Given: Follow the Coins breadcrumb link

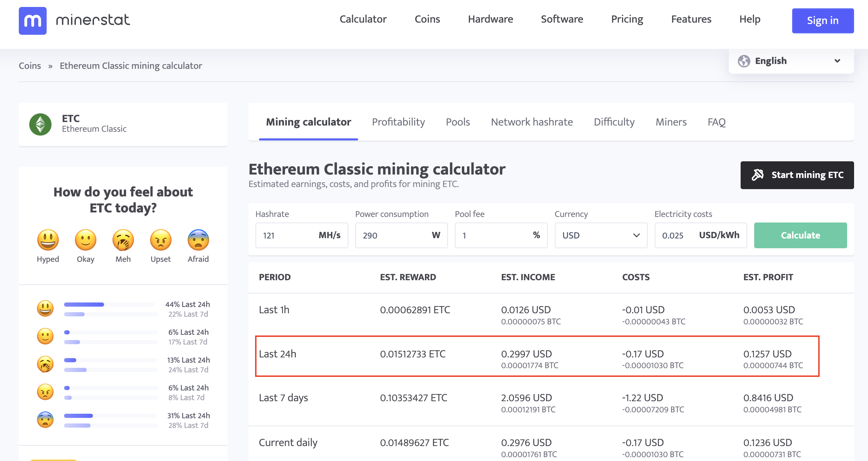Looking at the screenshot, I should click(30, 65).
